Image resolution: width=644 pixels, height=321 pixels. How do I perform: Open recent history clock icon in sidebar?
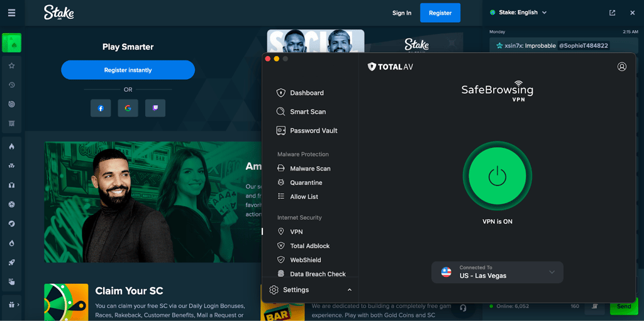point(12,85)
